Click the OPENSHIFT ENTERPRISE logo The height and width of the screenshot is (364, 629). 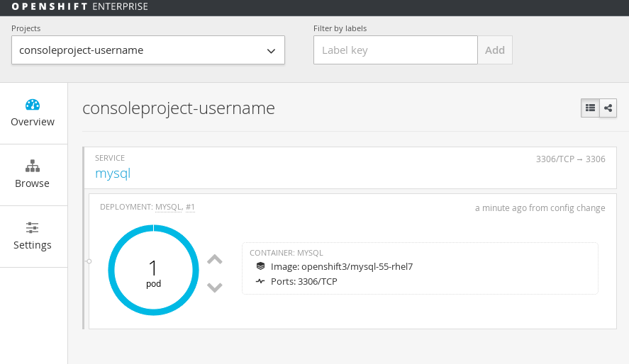(x=80, y=6)
